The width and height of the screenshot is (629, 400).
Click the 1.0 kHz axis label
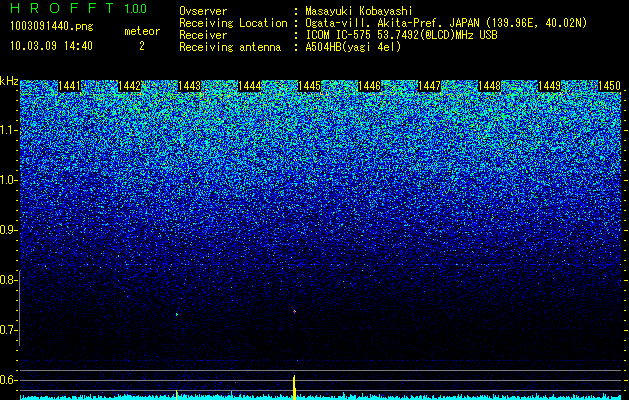coord(7,180)
